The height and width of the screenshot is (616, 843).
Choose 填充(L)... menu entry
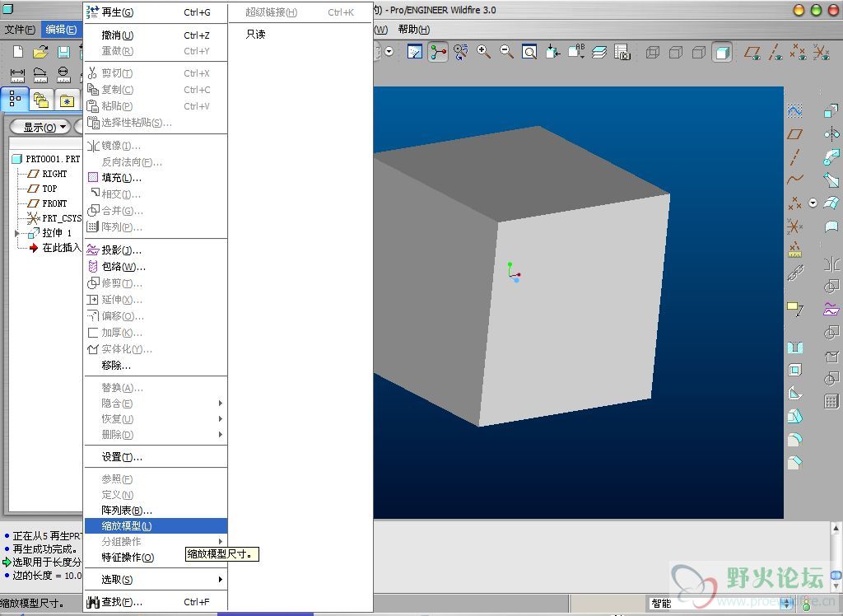pyautogui.click(x=156, y=178)
